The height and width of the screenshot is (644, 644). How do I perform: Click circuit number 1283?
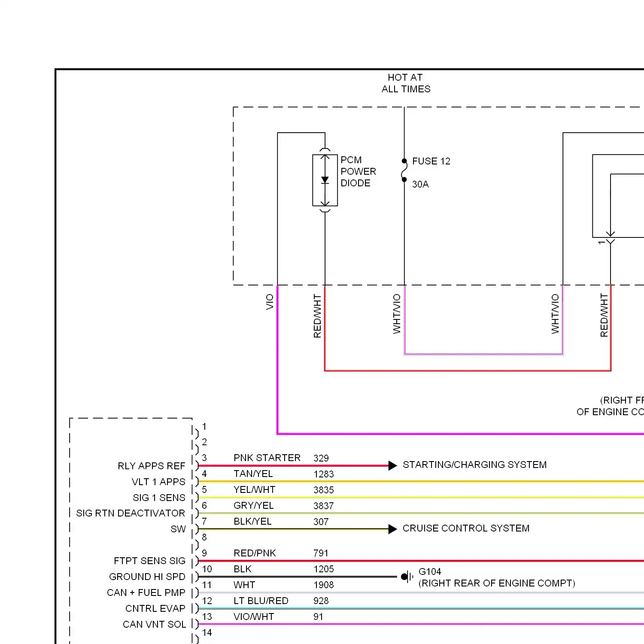click(x=323, y=474)
